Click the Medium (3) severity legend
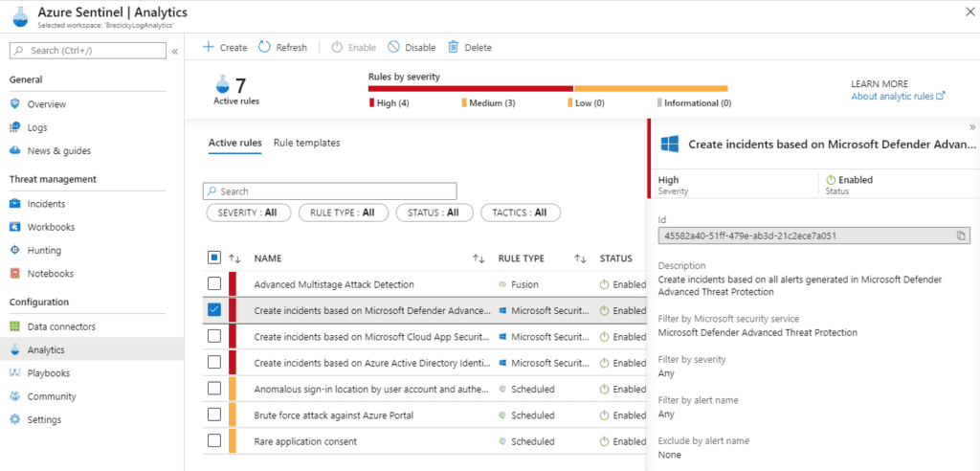Screen dimensions: 980x471 click(488, 103)
